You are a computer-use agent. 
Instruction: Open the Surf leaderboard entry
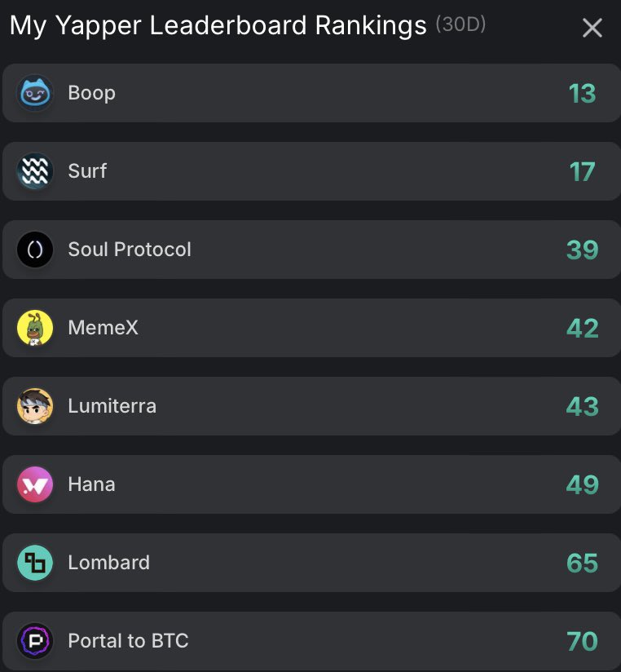pos(312,171)
